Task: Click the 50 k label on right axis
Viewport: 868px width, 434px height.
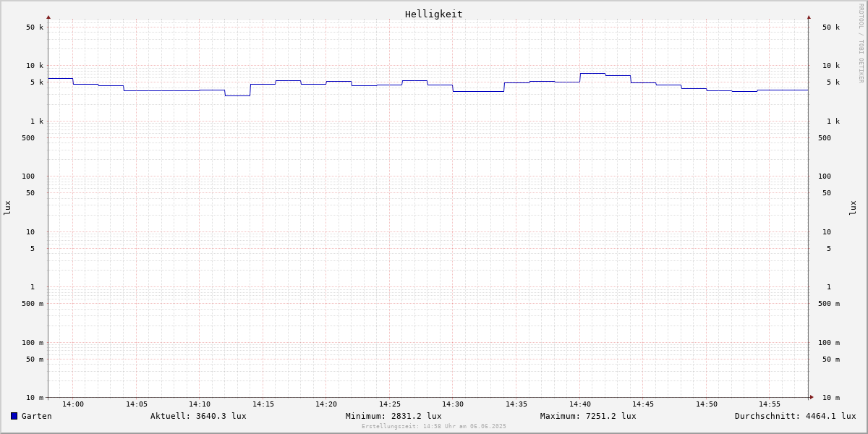Action: (831, 27)
